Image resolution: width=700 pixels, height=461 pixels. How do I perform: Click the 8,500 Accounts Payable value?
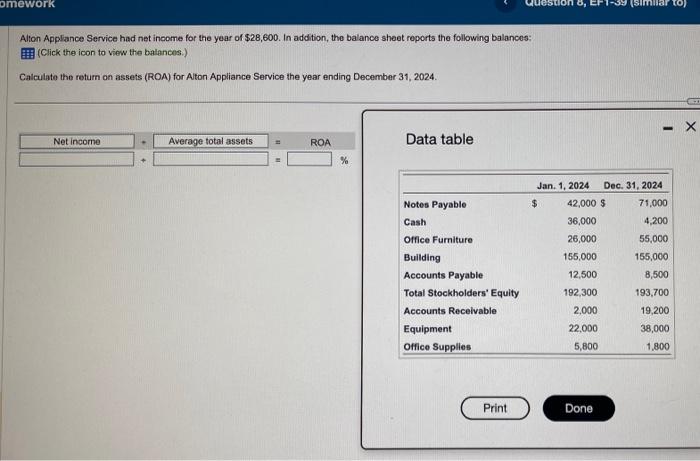pyautogui.click(x=656, y=275)
